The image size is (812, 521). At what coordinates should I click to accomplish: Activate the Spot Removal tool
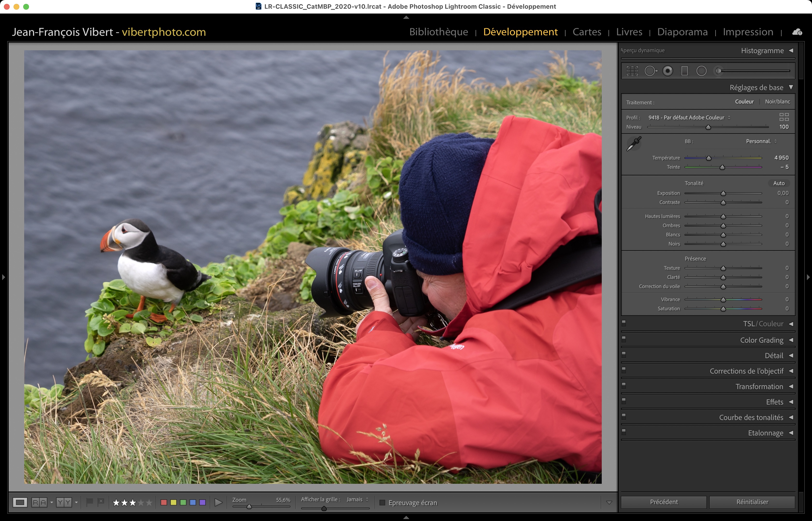click(650, 71)
